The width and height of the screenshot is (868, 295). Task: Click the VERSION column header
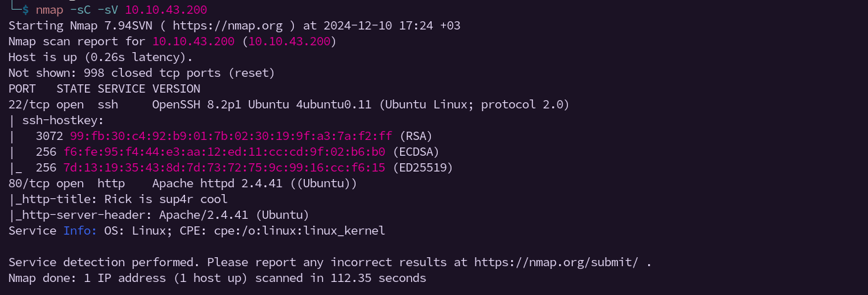[176, 88]
